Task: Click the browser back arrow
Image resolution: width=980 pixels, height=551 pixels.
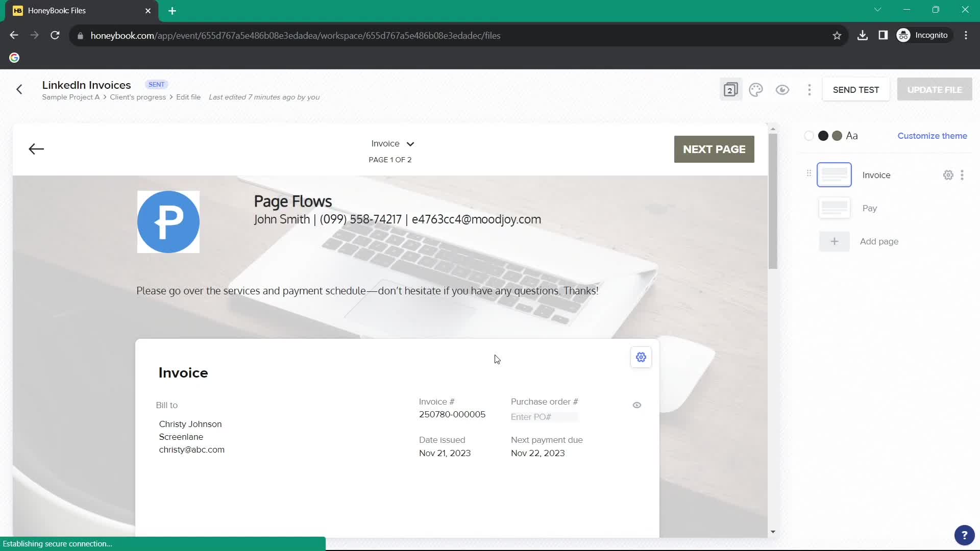Action: pyautogui.click(x=14, y=35)
